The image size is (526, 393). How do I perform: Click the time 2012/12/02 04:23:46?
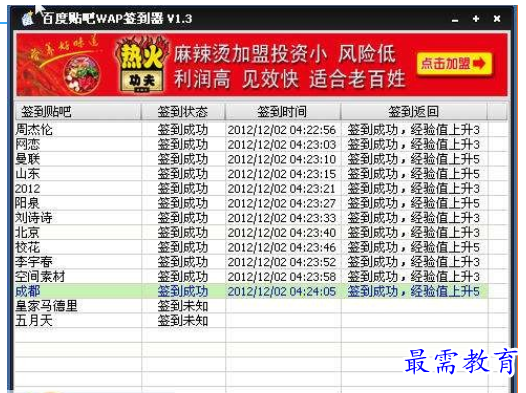pyautogui.click(x=282, y=248)
